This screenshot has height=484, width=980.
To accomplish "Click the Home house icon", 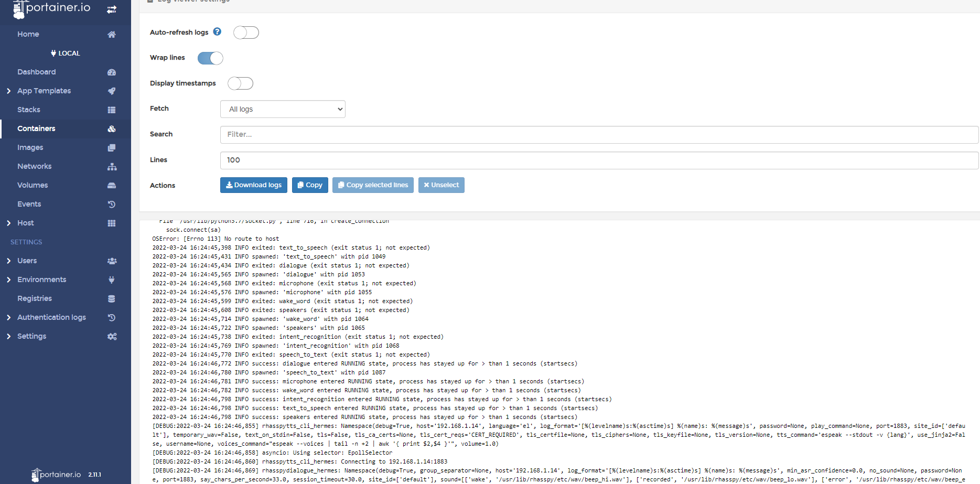I will pyautogui.click(x=112, y=35).
